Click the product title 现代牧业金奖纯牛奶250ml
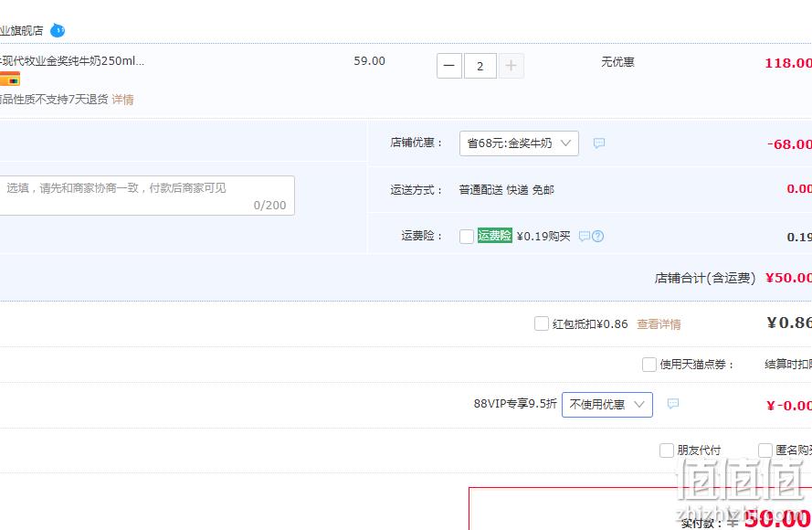 tap(72, 60)
